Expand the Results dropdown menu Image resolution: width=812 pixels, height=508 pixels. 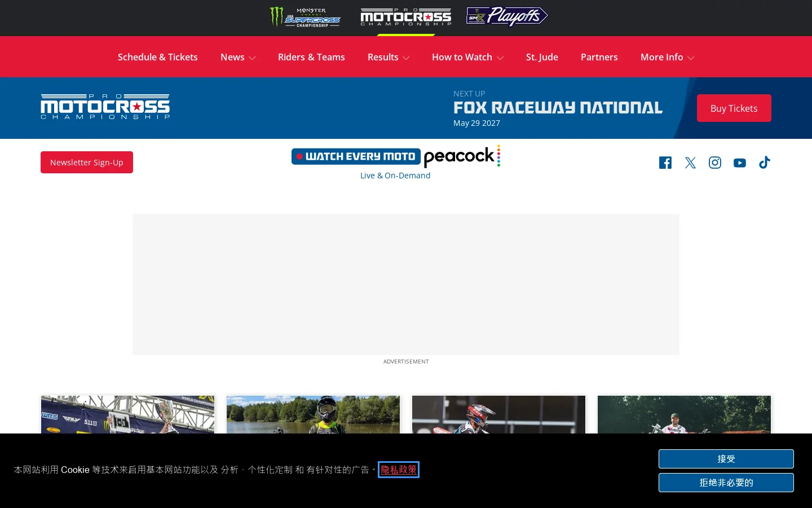pyautogui.click(x=389, y=57)
